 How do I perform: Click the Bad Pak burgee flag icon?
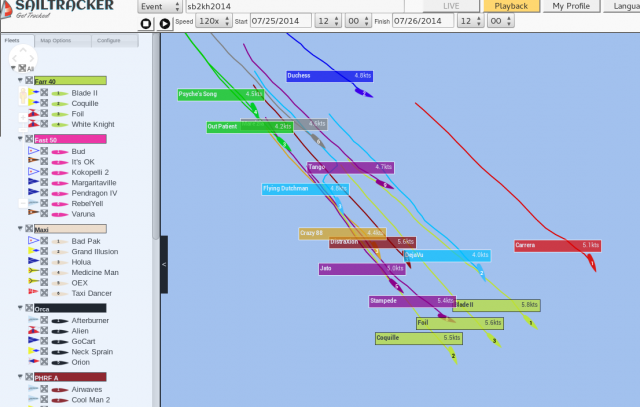[x=33, y=240]
